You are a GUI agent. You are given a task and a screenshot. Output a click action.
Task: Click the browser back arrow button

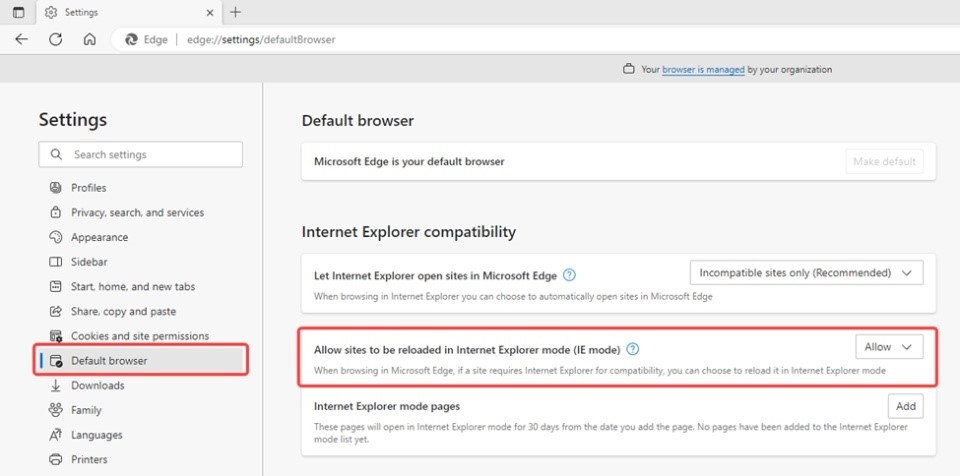[x=21, y=39]
